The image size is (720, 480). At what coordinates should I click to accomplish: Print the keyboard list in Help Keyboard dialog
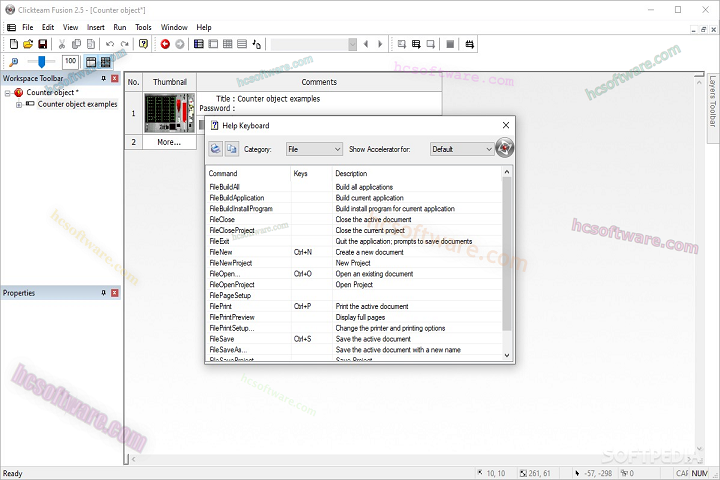click(215, 148)
